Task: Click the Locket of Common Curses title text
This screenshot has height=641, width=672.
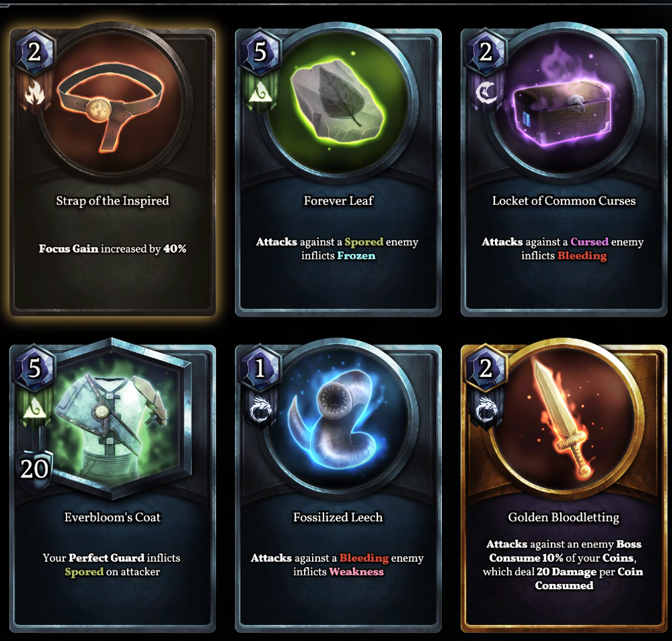Action: coord(564,201)
